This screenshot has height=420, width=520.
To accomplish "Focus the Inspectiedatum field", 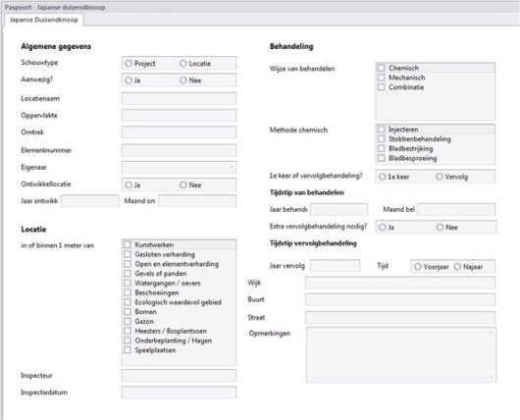I will [180, 393].
